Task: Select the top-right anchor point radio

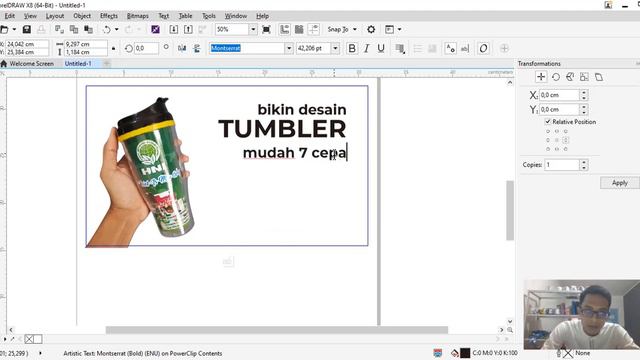Action: (x=566, y=131)
